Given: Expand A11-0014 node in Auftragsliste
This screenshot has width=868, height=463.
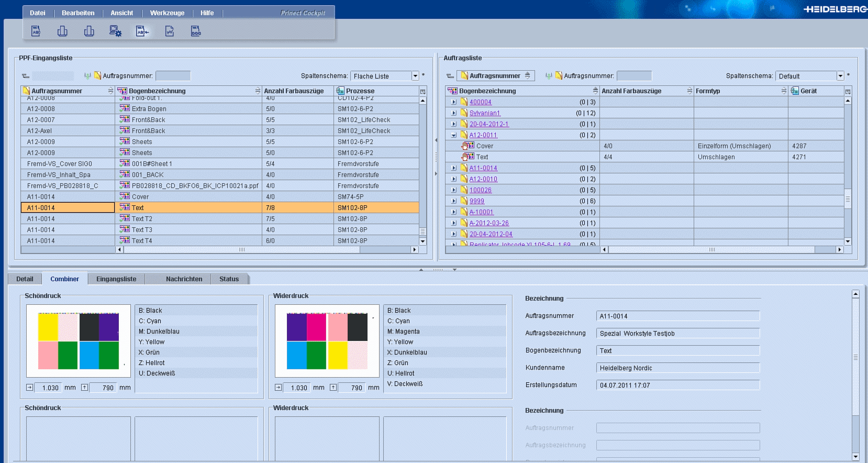Looking at the screenshot, I should [454, 168].
